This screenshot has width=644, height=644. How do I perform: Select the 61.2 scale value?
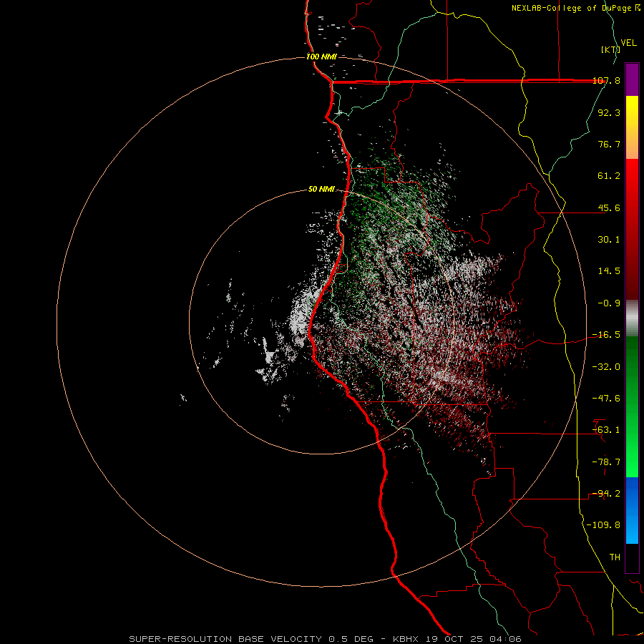[609, 176]
